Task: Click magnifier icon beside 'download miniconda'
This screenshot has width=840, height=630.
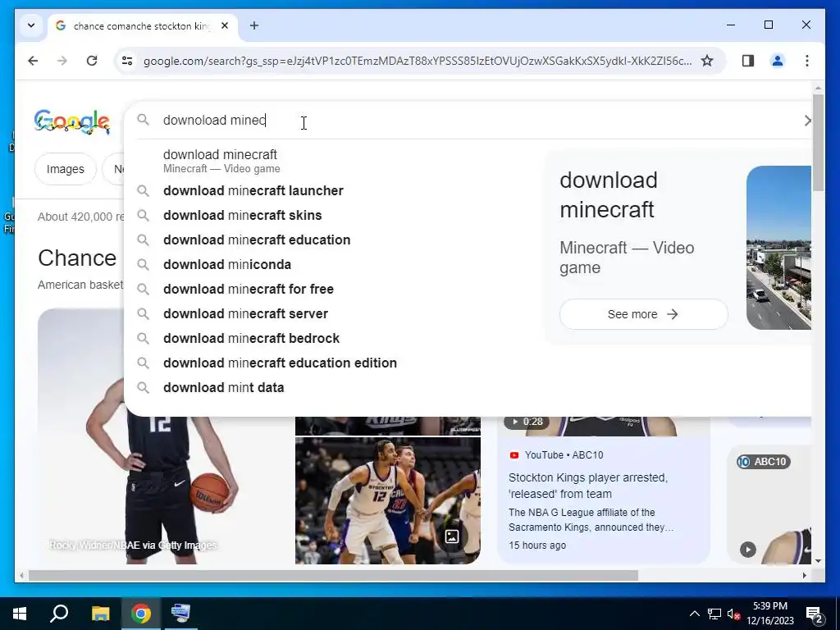Action: (143, 265)
